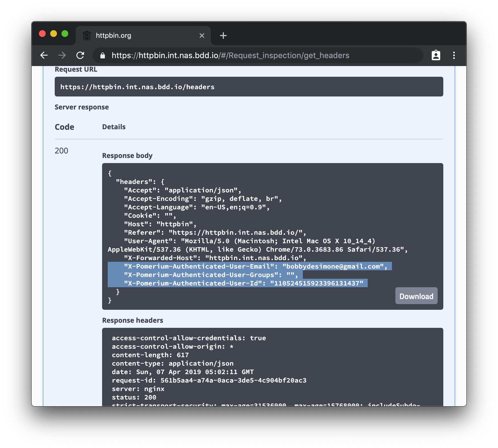Open the Chrome profile icon
Viewport: 498px width, 448px height.
pos(436,55)
